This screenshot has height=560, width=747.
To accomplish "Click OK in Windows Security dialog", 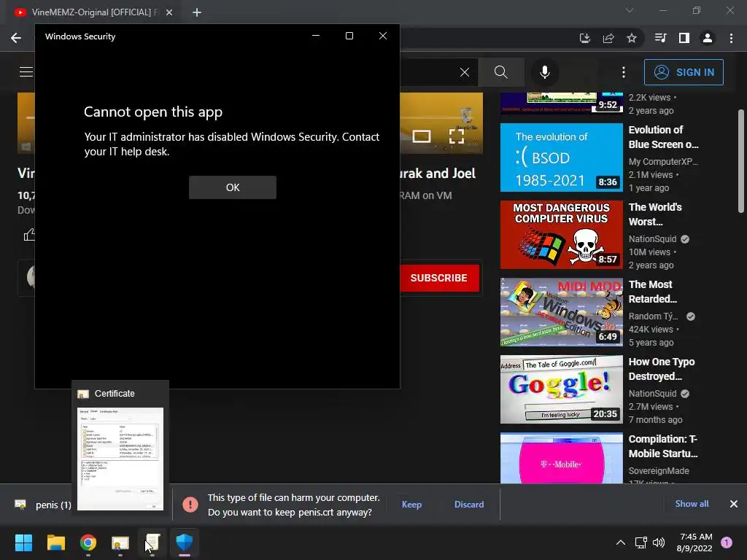I will 233,187.
